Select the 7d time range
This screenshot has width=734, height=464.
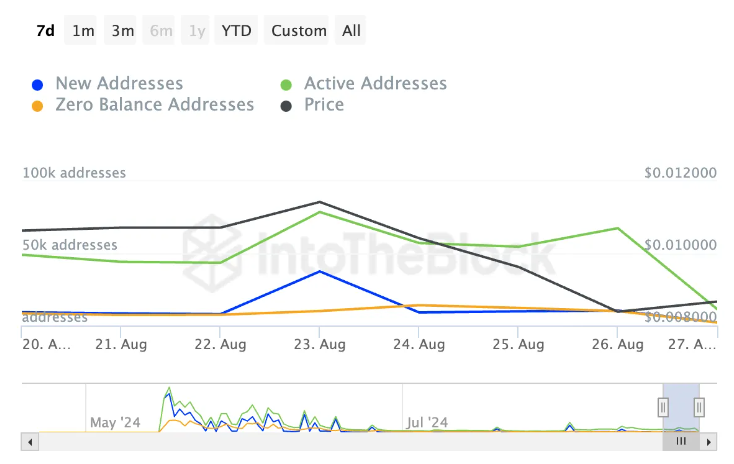point(45,30)
